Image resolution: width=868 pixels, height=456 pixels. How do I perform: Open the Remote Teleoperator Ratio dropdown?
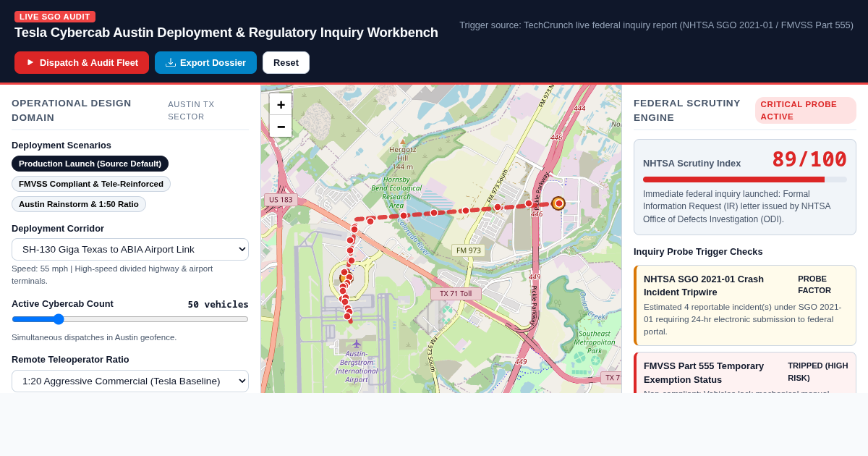point(130,381)
